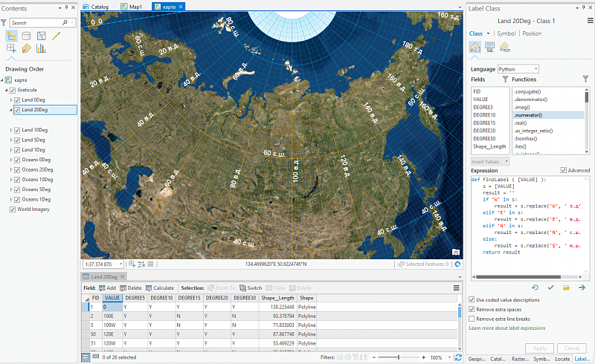Toggle the World Imagery layer visibility

pyautogui.click(x=11, y=209)
